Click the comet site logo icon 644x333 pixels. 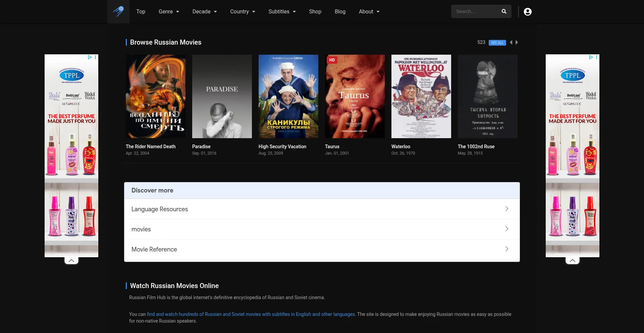118,11
